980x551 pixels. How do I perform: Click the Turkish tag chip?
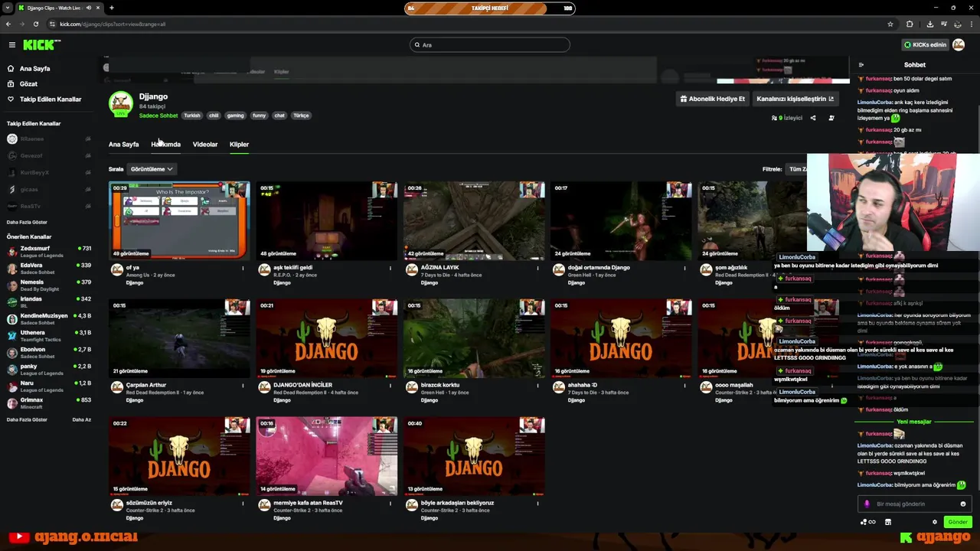pyautogui.click(x=192, y=116)
